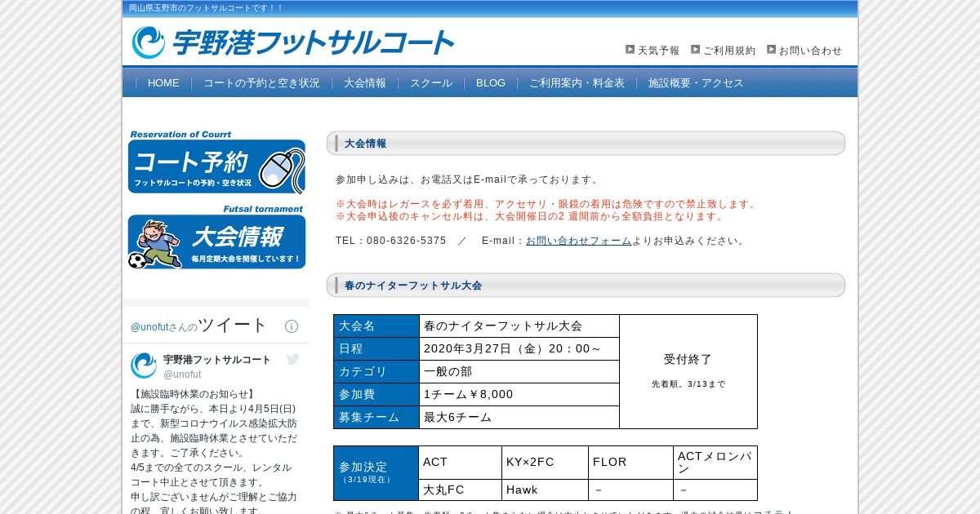Screen dimensions: 980x514
Task: Click the 参加決定 header cell
Action: click(x=376, y=473)
